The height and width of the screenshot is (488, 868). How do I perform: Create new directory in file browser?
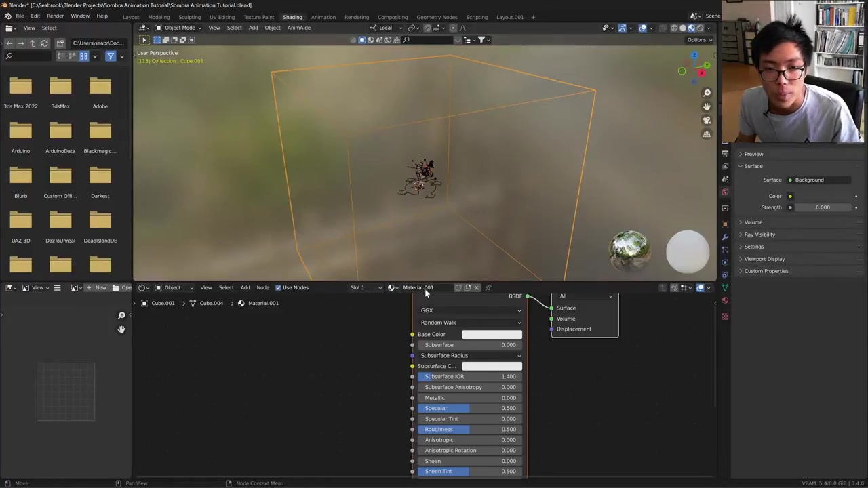pos(60,43)
